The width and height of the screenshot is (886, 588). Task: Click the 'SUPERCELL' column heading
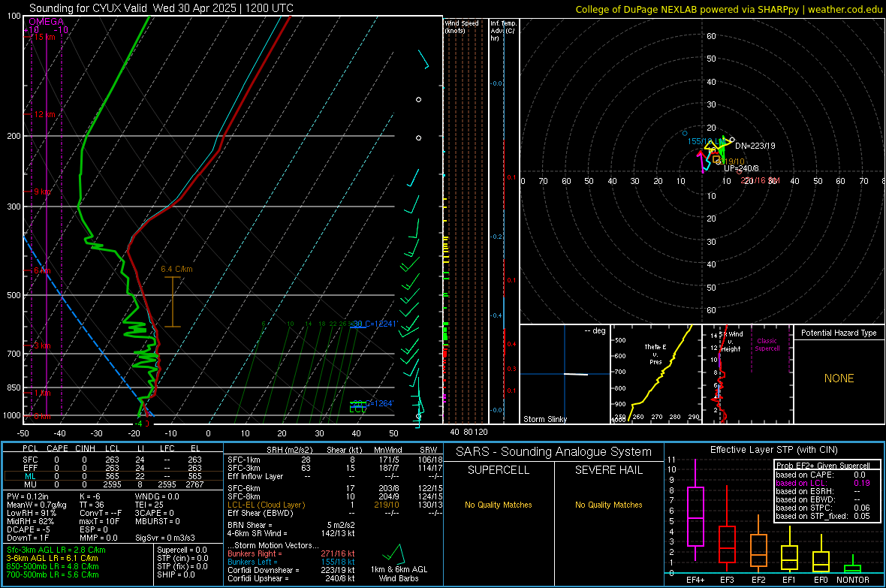coord(499,470)
